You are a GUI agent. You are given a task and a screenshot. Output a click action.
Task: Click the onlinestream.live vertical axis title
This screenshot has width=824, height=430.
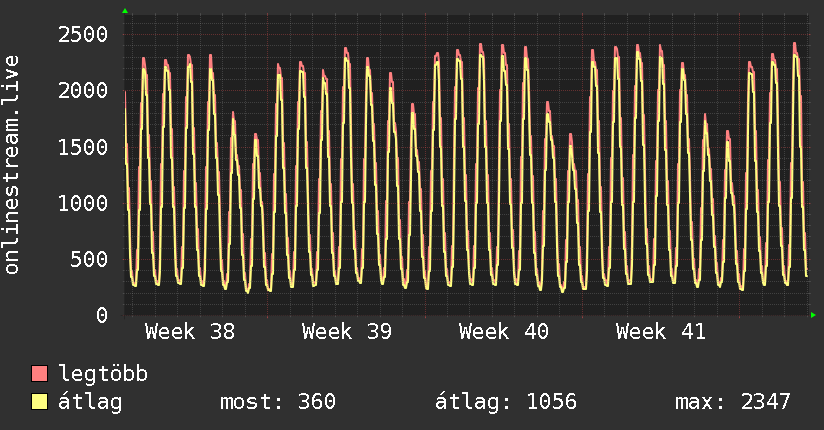click(x=12, y=165)
